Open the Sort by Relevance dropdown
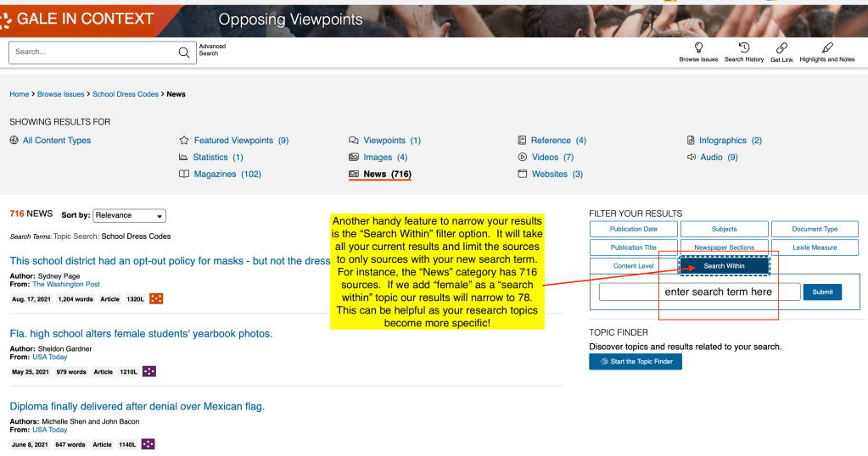Viewport: 868px width, 456px height. 129,215
